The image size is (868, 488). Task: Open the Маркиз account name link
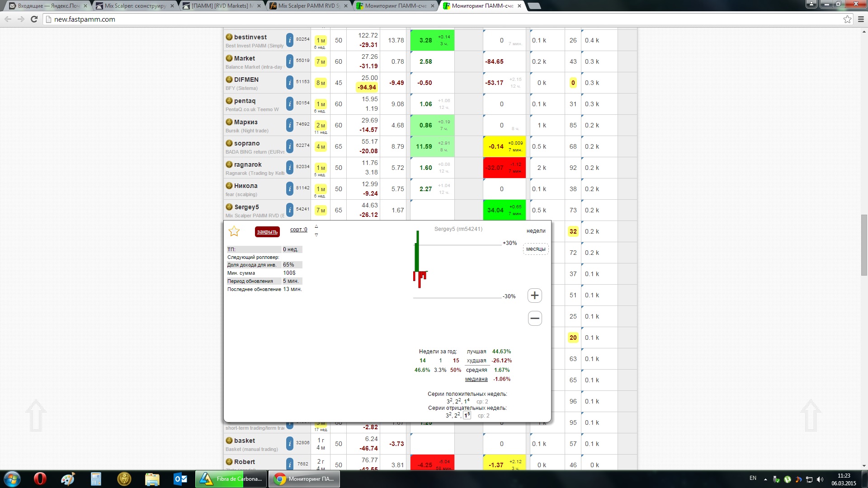coord(246,122)
